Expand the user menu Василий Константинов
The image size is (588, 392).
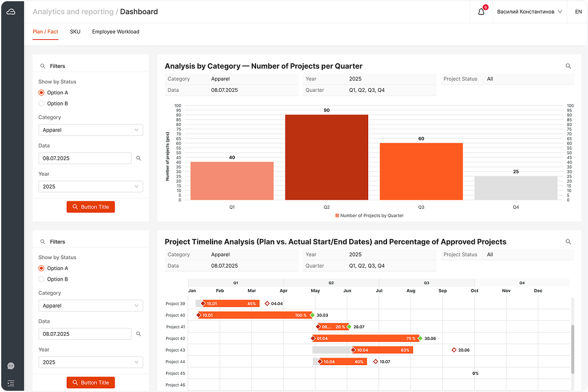(529, 12)
